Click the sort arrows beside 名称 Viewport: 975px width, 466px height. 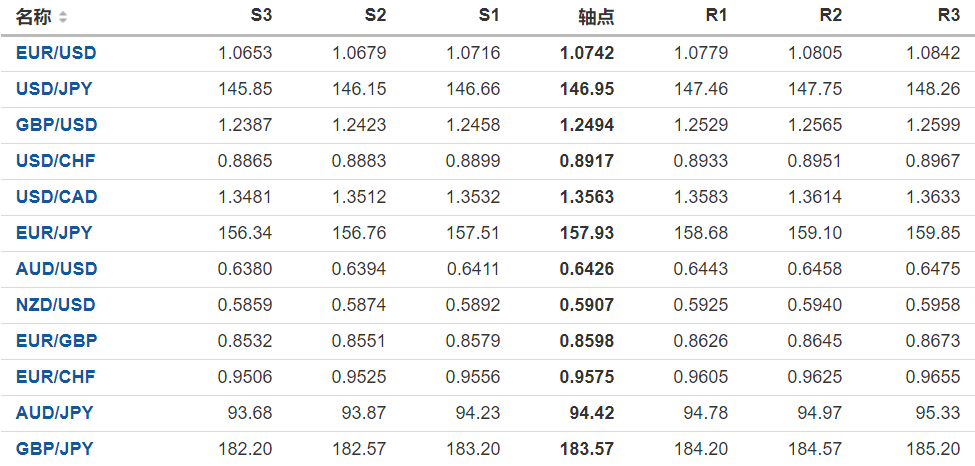tap(64, 17)
